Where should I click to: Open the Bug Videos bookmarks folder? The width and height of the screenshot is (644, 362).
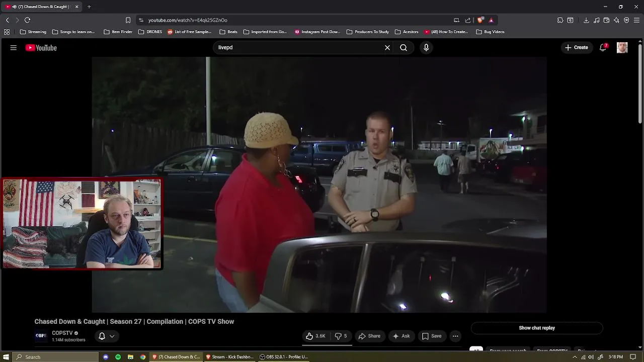491,32
